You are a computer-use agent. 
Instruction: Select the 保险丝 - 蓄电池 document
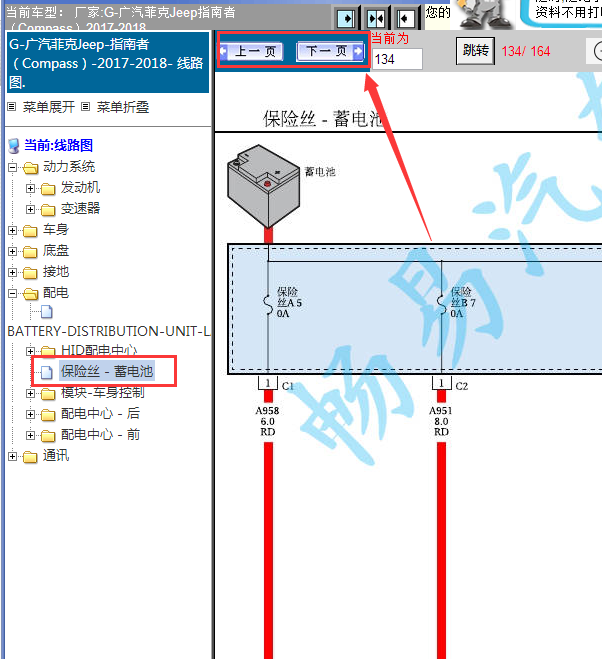coord(107,371)
